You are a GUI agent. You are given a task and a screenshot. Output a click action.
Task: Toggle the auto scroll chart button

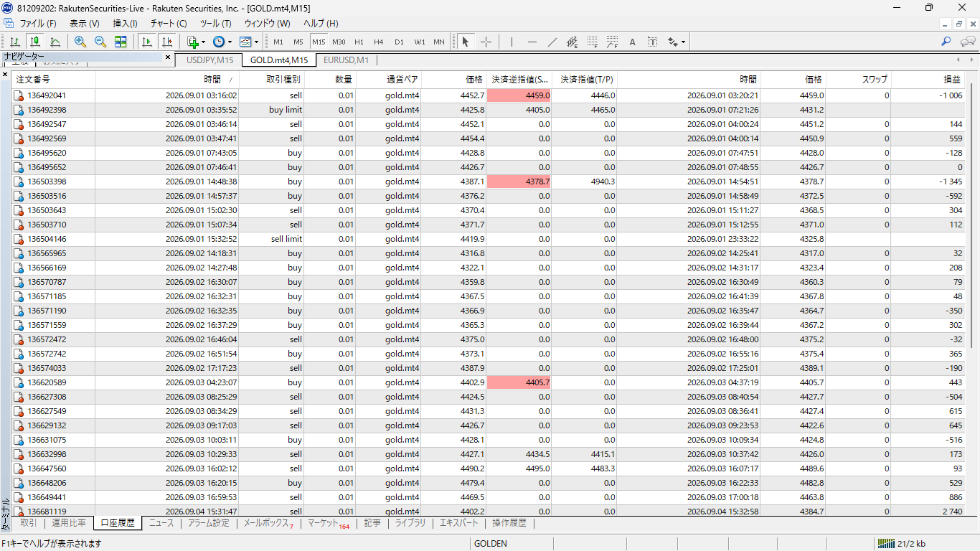pos(147,42)
